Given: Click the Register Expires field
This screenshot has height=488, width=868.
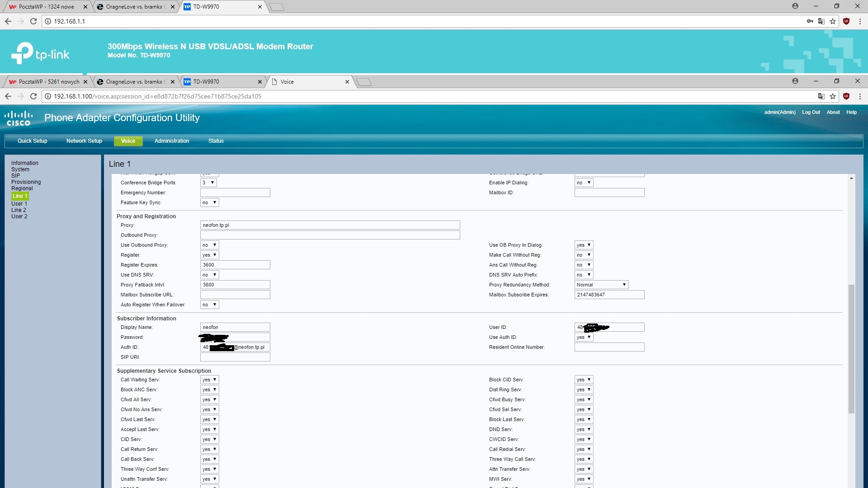Looking at the screenshot, I should pyautogui.click(x=235, y=265).
